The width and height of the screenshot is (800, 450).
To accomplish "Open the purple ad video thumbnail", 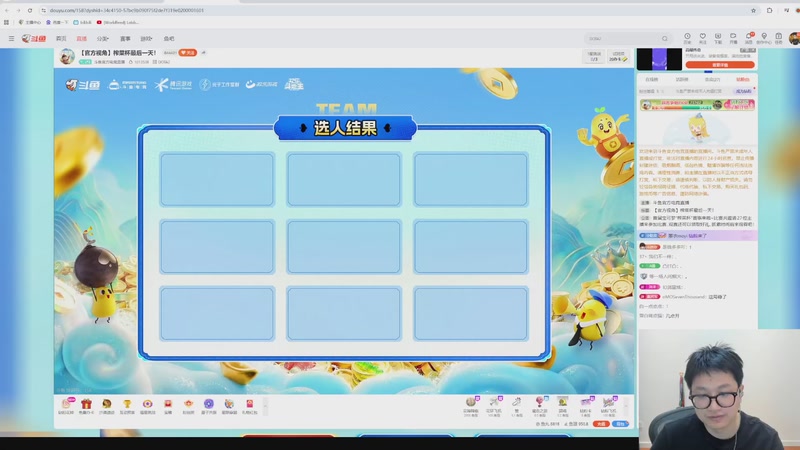I will point(659,59).
